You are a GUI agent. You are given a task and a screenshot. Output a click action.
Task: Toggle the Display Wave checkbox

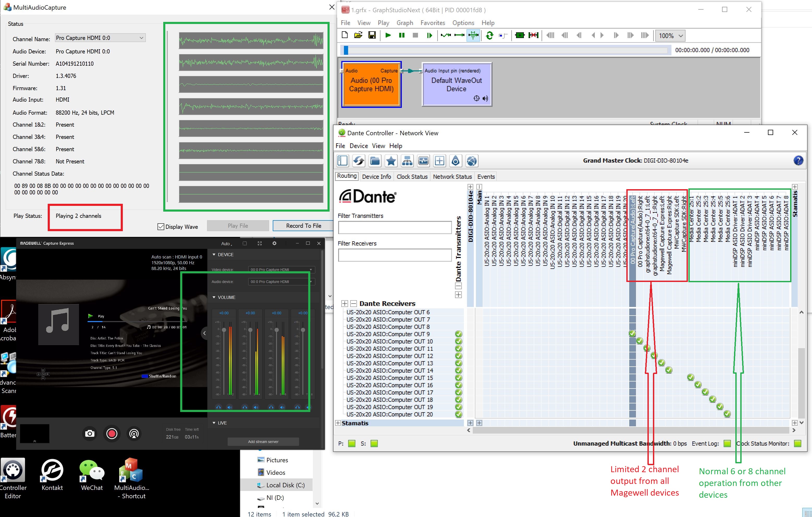(x=161, y=226)
